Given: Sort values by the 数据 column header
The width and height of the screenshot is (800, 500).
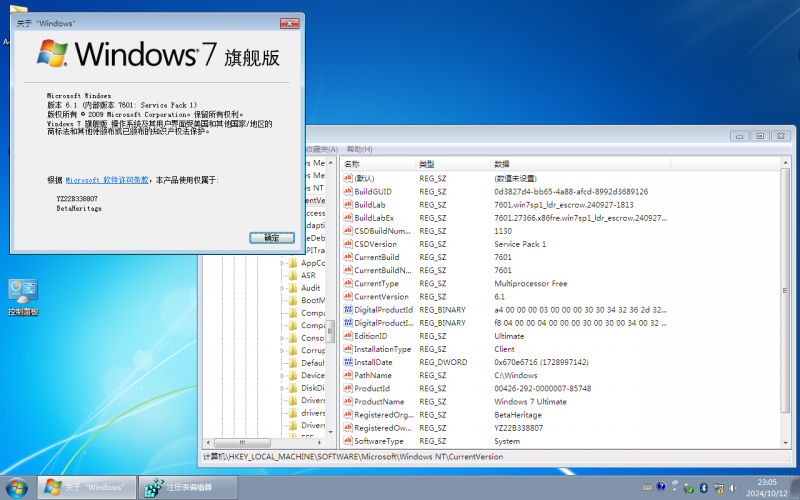Looking at the screenshot, I should click(x=580, y=164).
